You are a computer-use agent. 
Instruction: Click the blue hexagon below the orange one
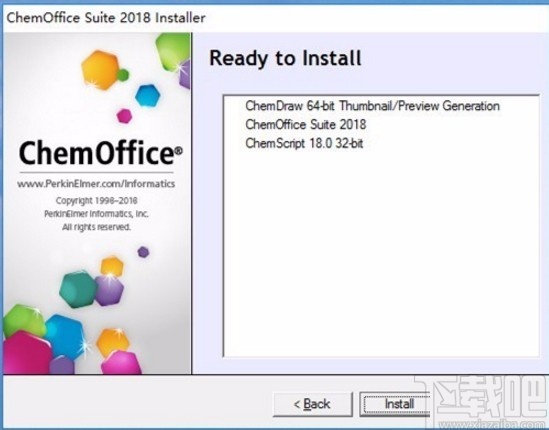pos(147,95)
